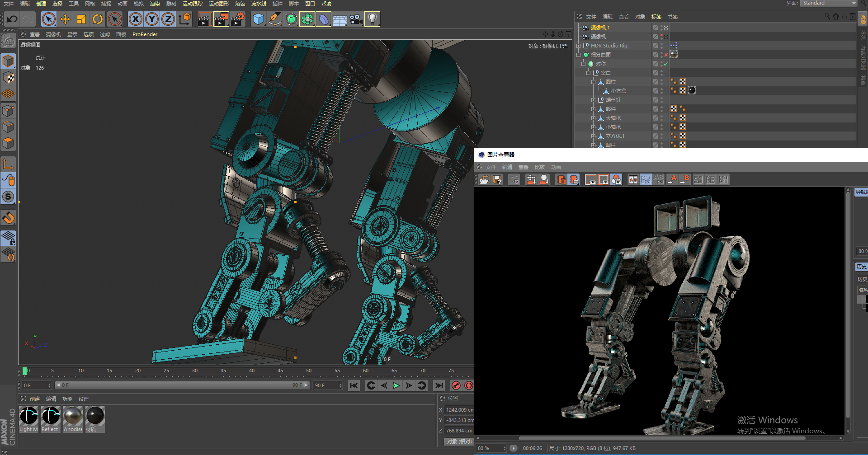Enable the 细分曲面 object via red X
The height and width of the screenshot is (455, 868).
coord(666,55)
